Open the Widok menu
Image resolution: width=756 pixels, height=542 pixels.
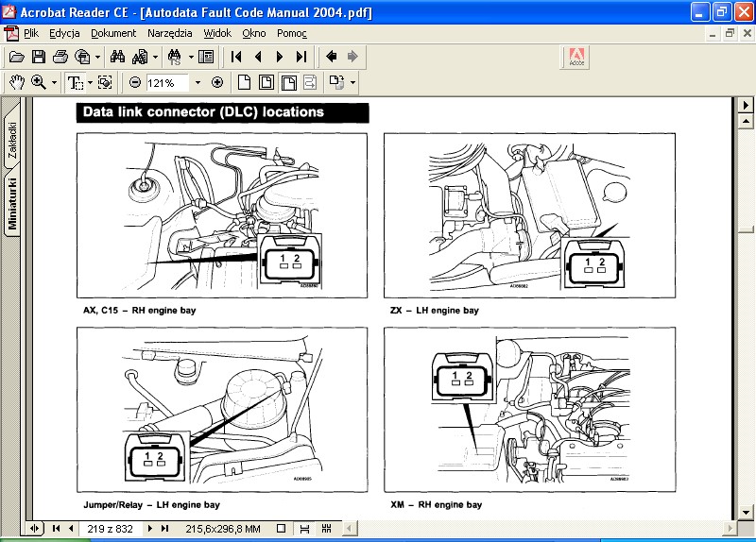pos(217,33)
